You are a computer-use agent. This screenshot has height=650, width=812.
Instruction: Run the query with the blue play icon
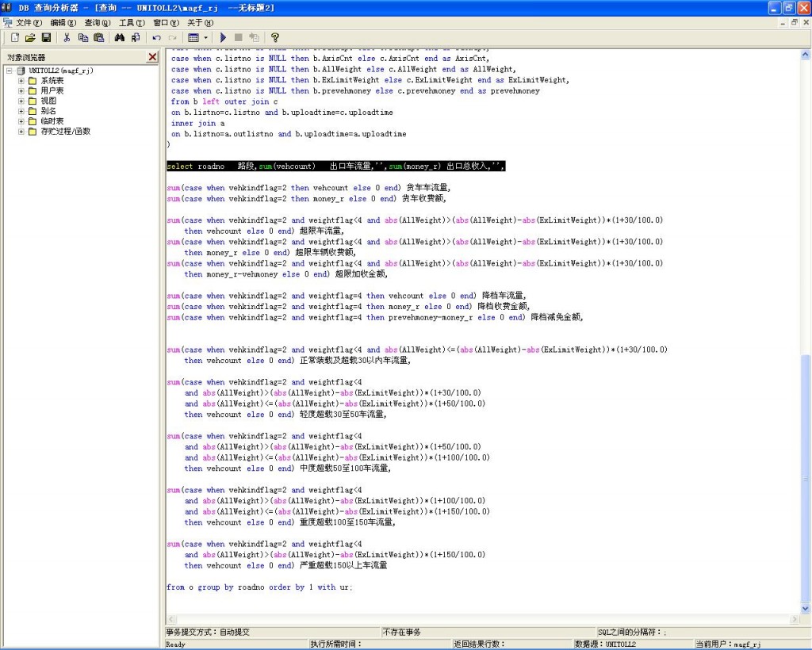[x=223, y=37]
